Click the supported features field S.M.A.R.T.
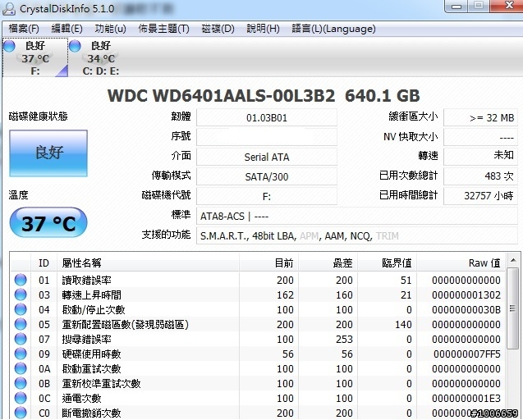 357,235
